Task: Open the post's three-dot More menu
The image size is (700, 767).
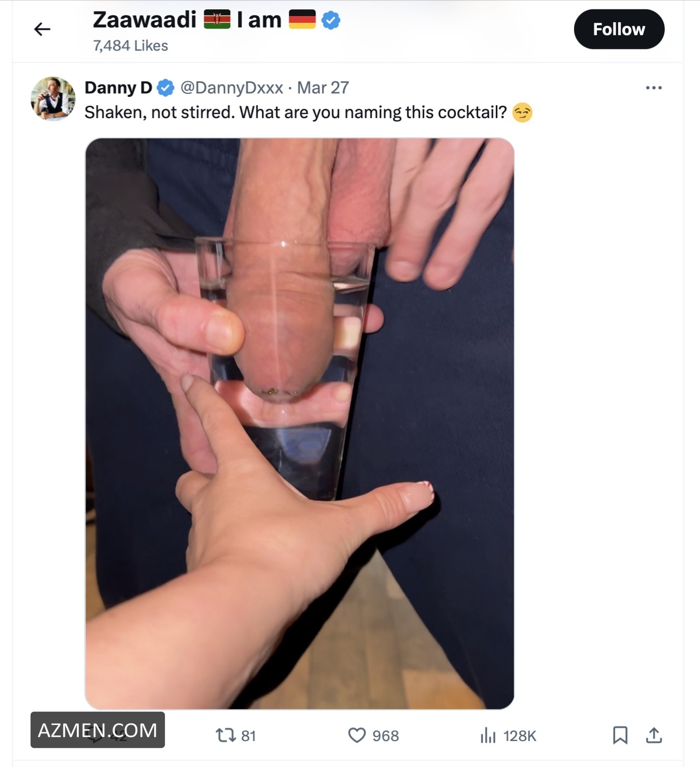Action: click(x=653, y=88)
